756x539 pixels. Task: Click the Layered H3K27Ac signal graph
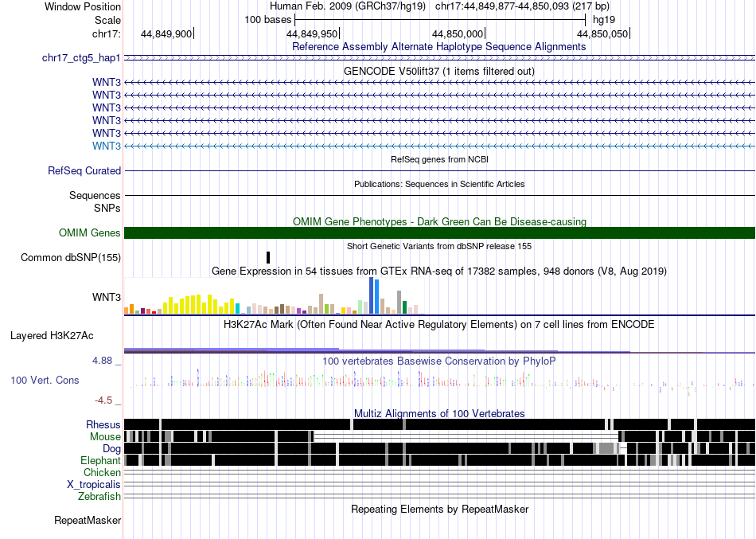pos(440,350)
